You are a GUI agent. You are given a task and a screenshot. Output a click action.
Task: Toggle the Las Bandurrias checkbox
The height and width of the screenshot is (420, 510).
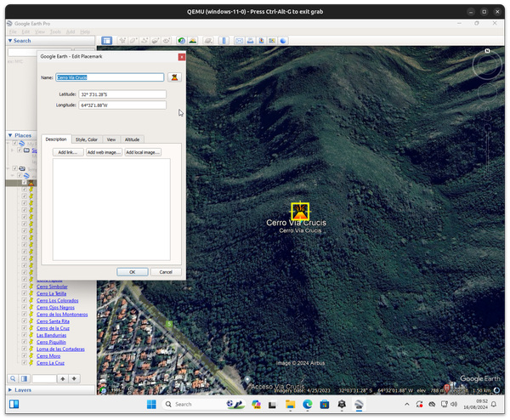(24, 335)
